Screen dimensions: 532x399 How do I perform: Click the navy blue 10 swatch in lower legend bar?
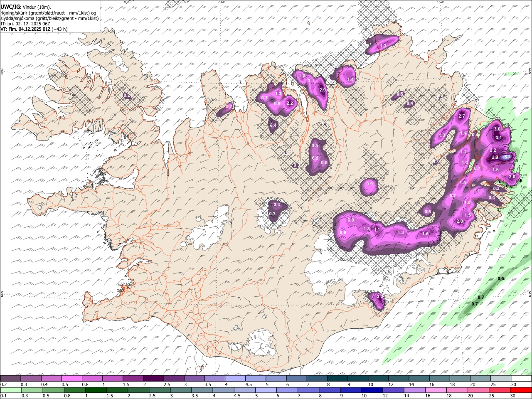(372, 390)
